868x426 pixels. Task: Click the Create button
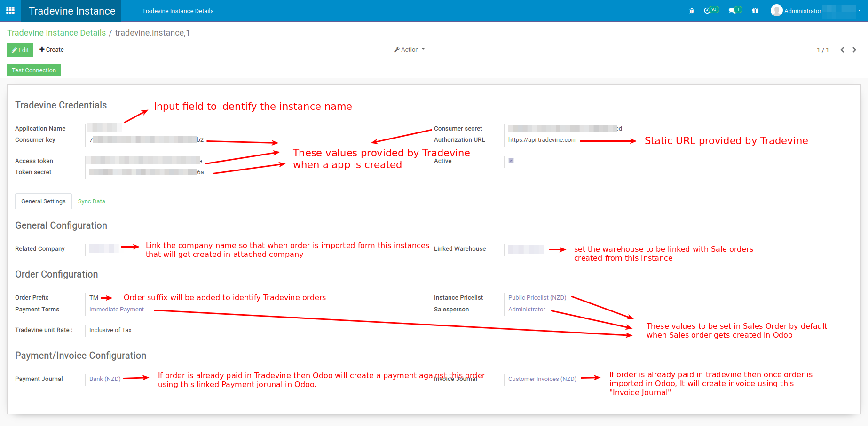[52, 50]
